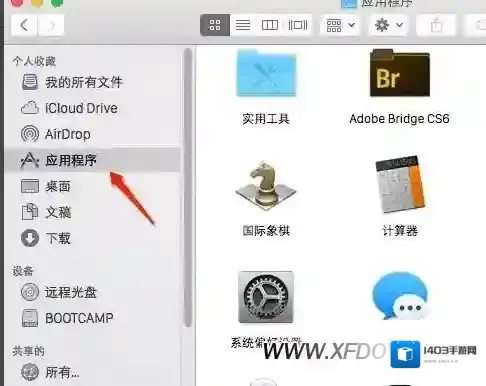Select the 实用工具 folder icon

click(x=266, y=73)
